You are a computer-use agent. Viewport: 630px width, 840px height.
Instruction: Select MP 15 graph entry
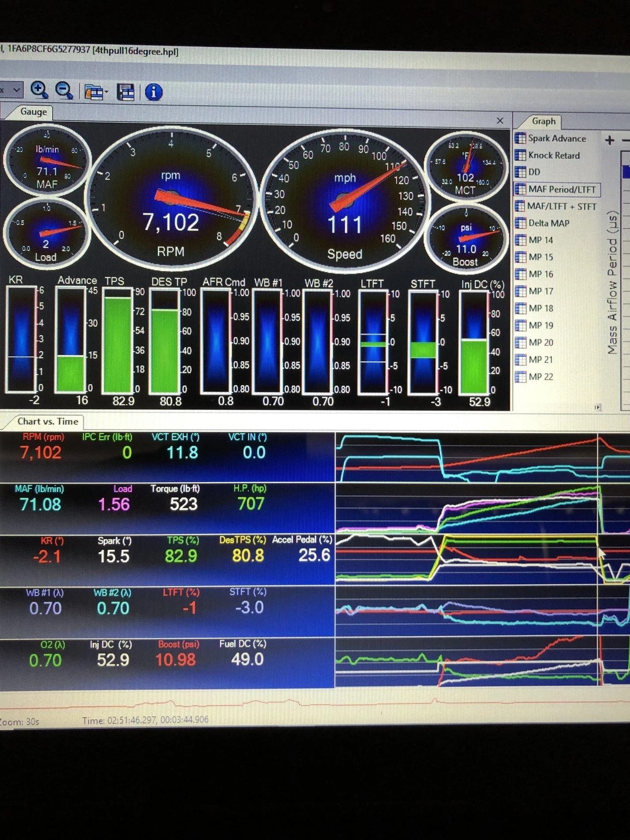[541, 257]
